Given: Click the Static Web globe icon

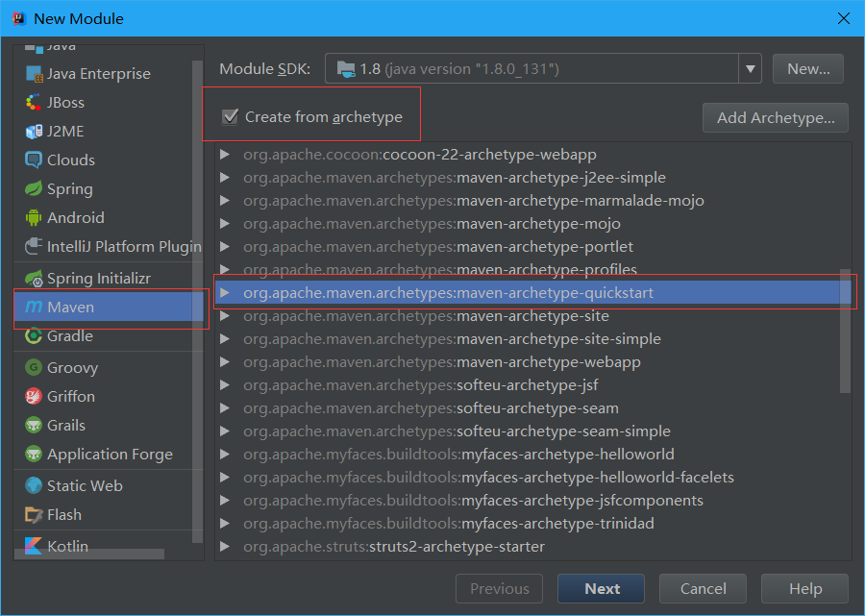Looking at the screenshot, I should [x=34, y=485].
